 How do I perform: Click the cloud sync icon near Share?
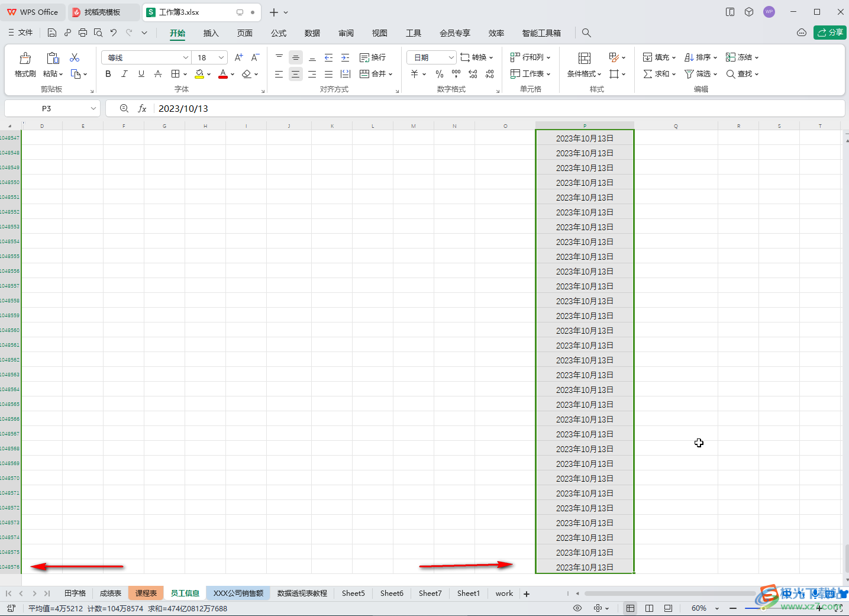[802, 33]
